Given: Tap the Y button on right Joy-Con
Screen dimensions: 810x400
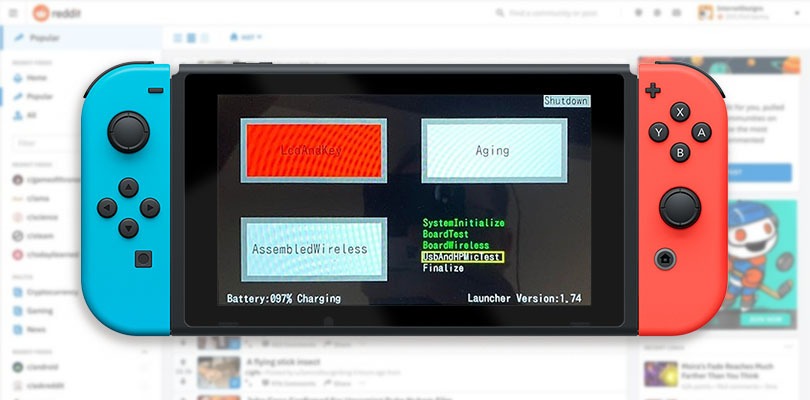Looking at the screenshot, I should click(658, 132).
